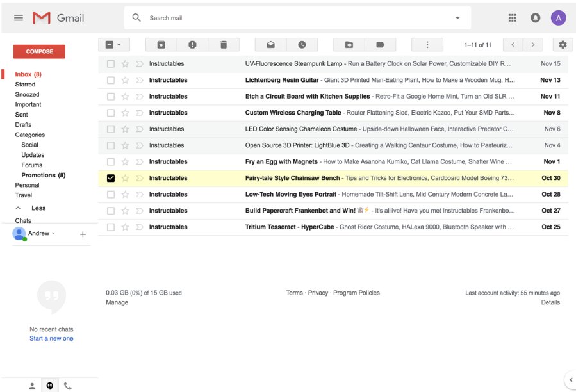Screen dimensions: 576x392
Task: Click the Gmail logo
Action: [x=58, y=18]
